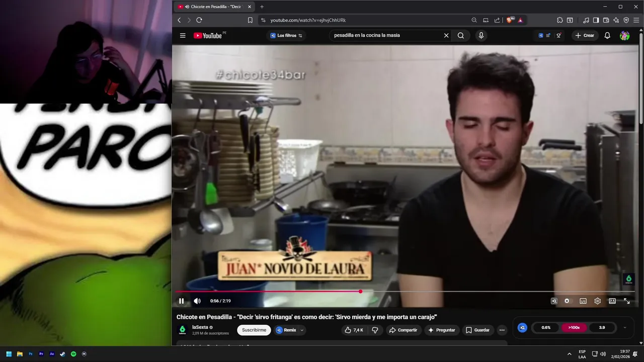Expand the Remix dropdown arrow

[302, 330]
